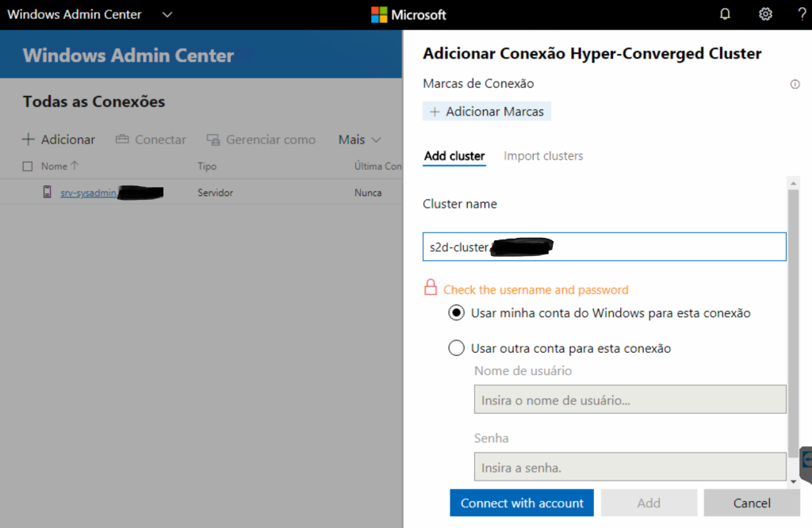
Task: Select the Add cluster tab
Action: pyautogui.click(x=454, y=155)
